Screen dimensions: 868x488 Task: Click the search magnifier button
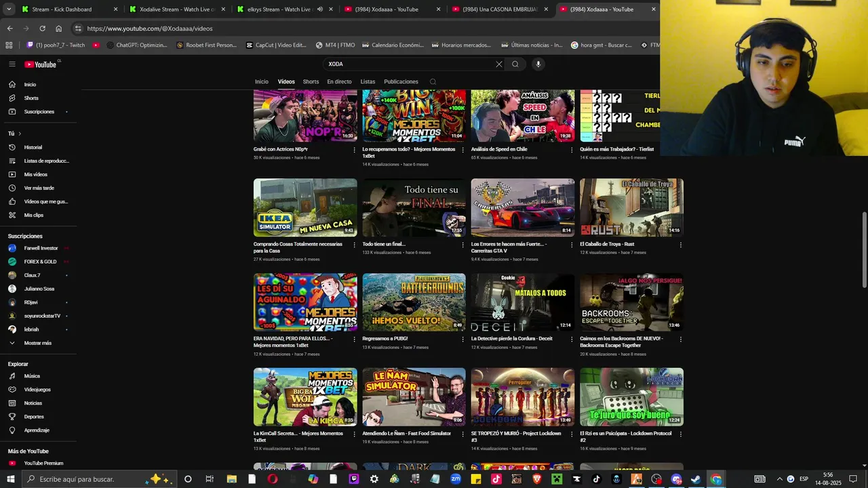515,64
